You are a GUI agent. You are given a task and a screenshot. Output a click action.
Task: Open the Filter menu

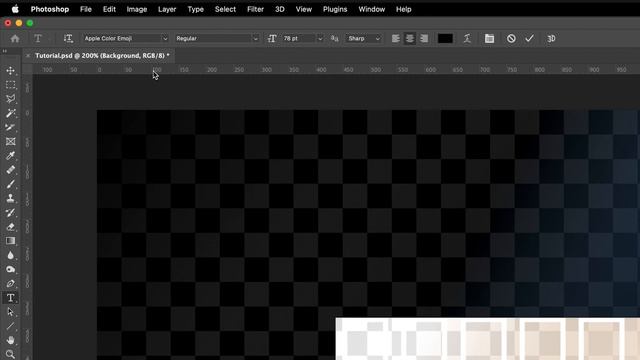(256, 9)
